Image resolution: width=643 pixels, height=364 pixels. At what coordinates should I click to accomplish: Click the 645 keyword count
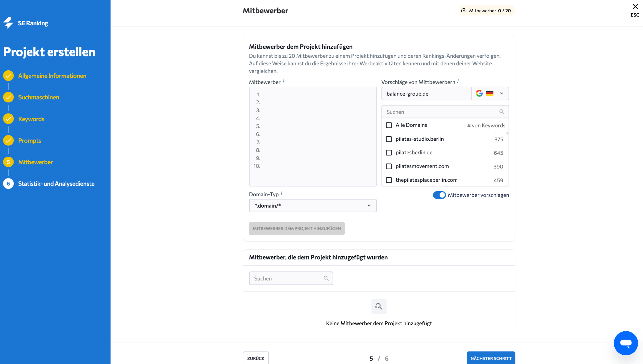(x=498, y=153)
